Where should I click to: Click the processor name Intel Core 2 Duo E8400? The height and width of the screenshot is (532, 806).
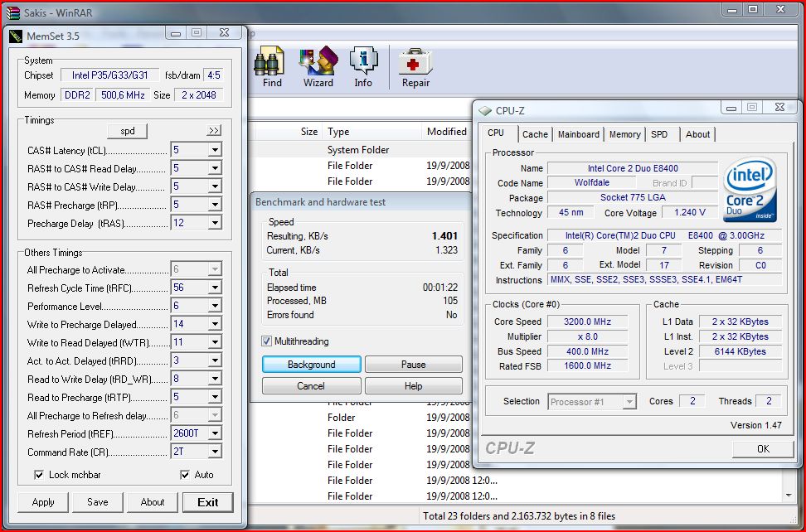(633, 168)
